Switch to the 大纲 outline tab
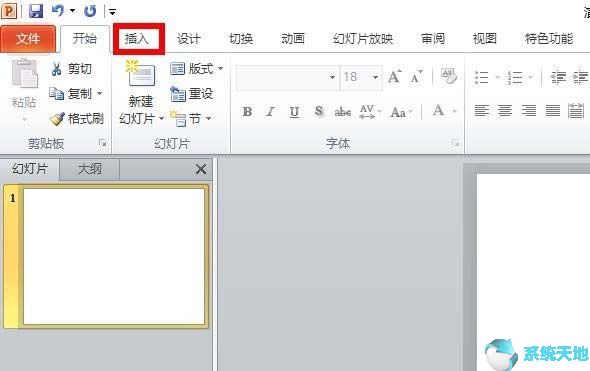Image resolution: width=590 pixels, height=371 pixels. (90, 169)
